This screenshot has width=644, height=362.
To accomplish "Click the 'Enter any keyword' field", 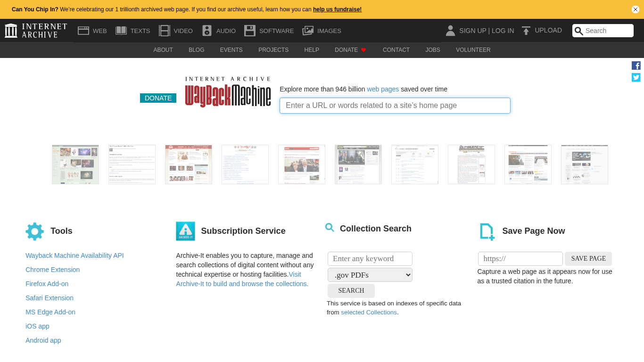I will coord(370,259).
